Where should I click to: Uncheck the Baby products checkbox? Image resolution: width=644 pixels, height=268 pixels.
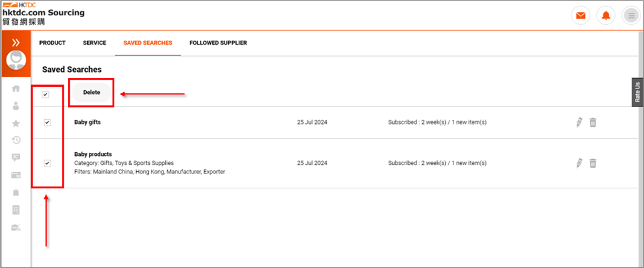(47, 163)
